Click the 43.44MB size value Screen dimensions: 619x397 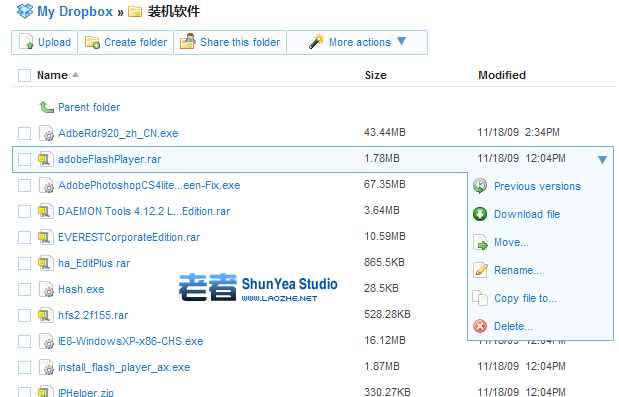tap(385, 132)
